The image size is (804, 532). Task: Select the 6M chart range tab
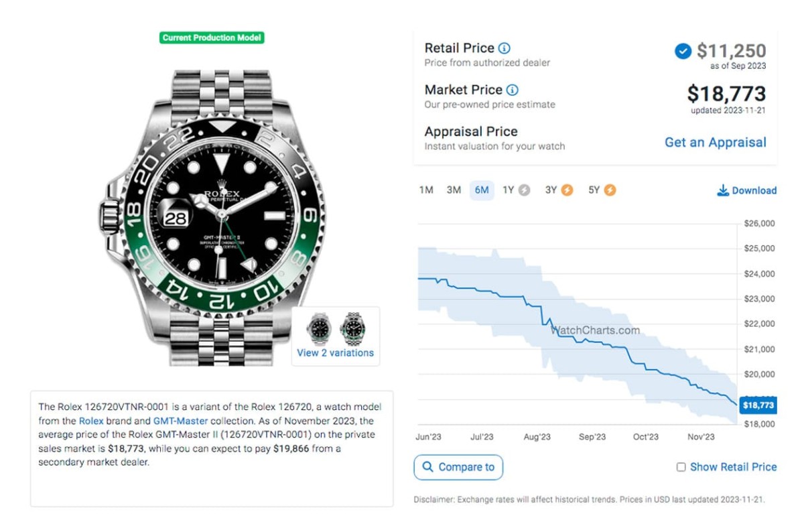tap(482, 190)
